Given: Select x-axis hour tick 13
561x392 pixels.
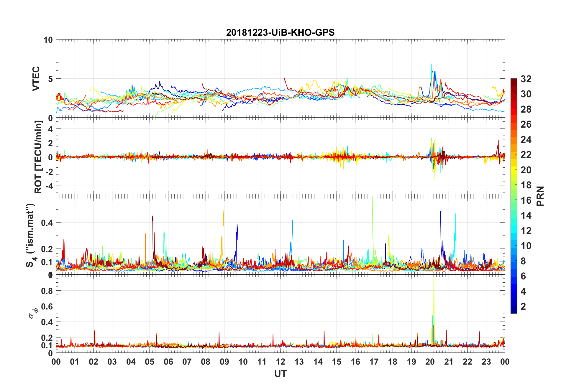Looking at the screenshot, I should tap(299, 362).
